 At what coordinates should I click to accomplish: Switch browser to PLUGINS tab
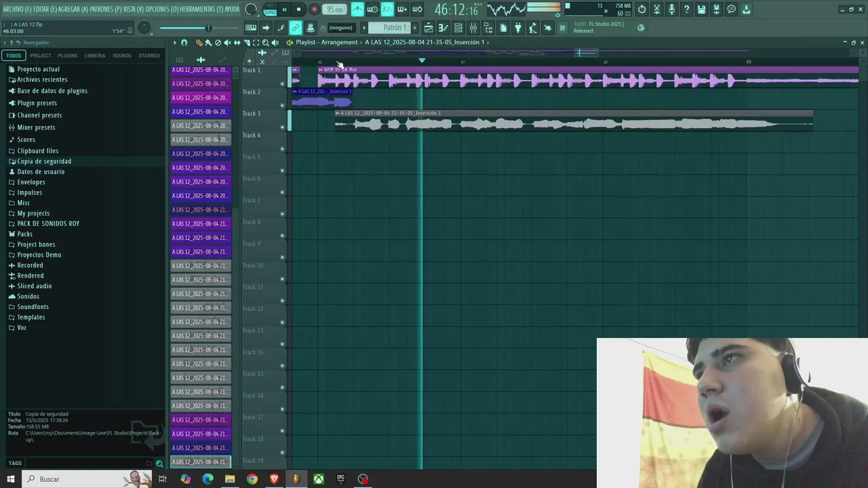point(68,56)
